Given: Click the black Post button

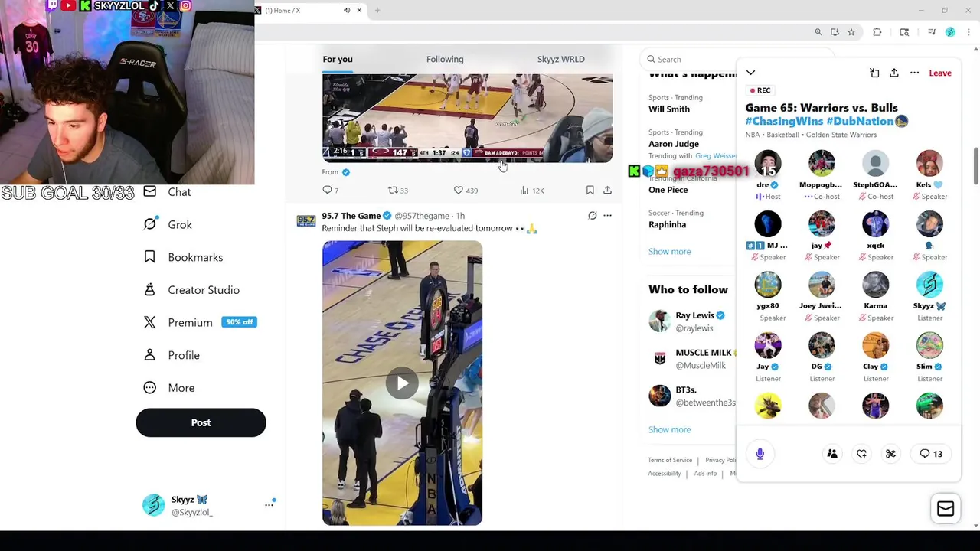Looking at the screenshot, I should pyautogui.click(x=201, y=422).
